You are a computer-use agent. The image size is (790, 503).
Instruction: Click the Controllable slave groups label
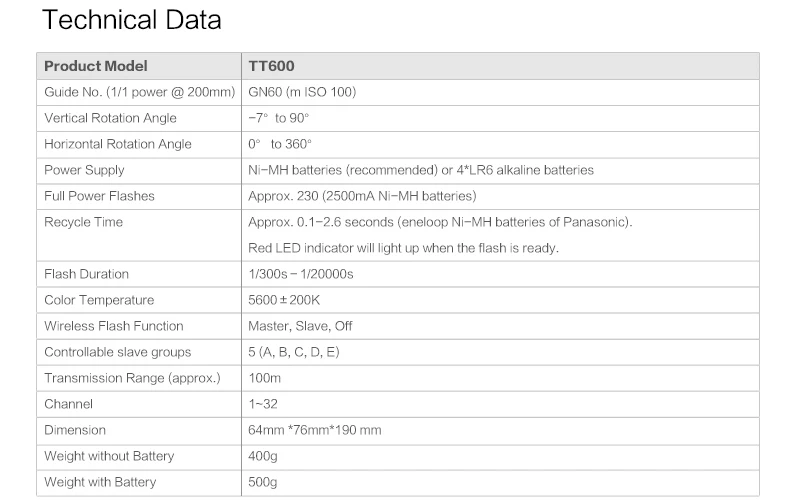tap(118, 352)
